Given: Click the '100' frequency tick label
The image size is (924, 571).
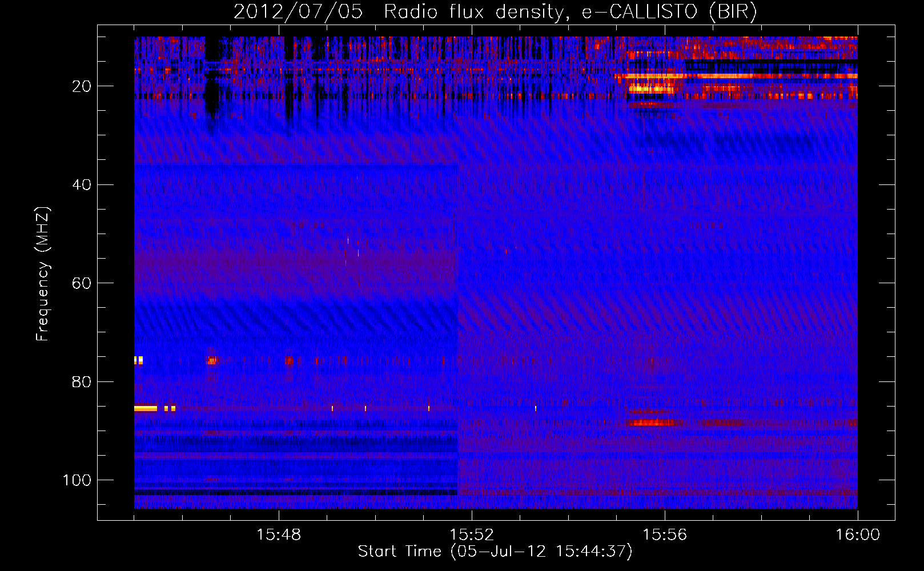Looking at the screenshot, I should coord(77,480).
